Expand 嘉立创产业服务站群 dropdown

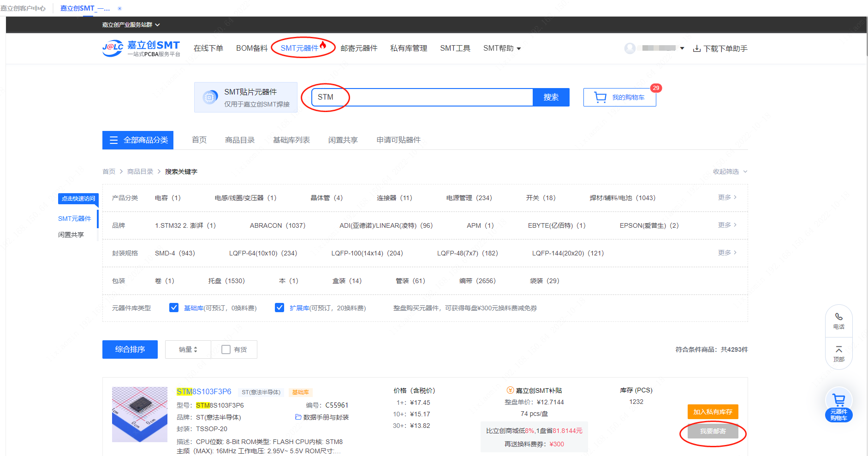[131, 25]
